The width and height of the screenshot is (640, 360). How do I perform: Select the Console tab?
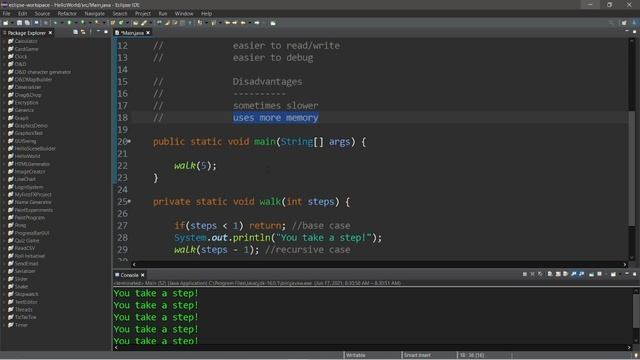click(x=129, y=275)
